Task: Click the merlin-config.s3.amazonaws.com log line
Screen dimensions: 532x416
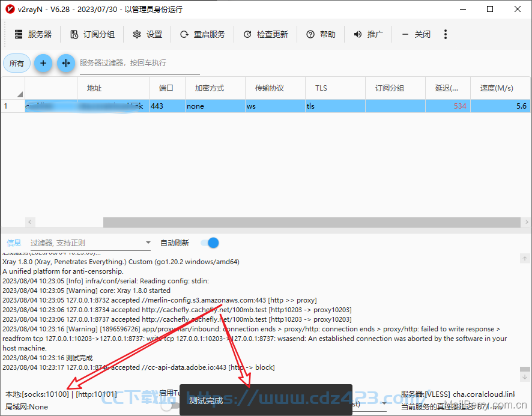Action: 160,300
